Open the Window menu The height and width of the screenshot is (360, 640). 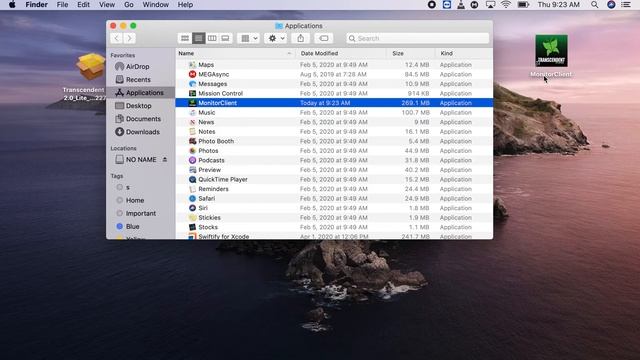[x=156, y=5]
